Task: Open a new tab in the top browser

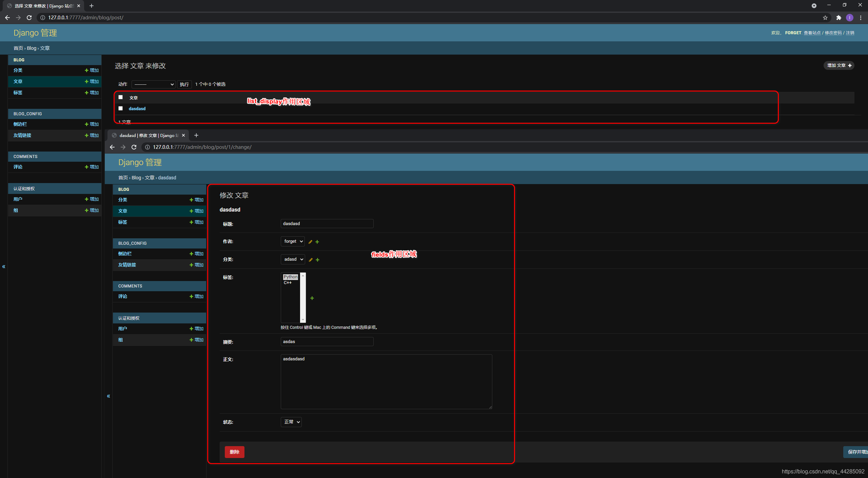Action: point(92,6)
